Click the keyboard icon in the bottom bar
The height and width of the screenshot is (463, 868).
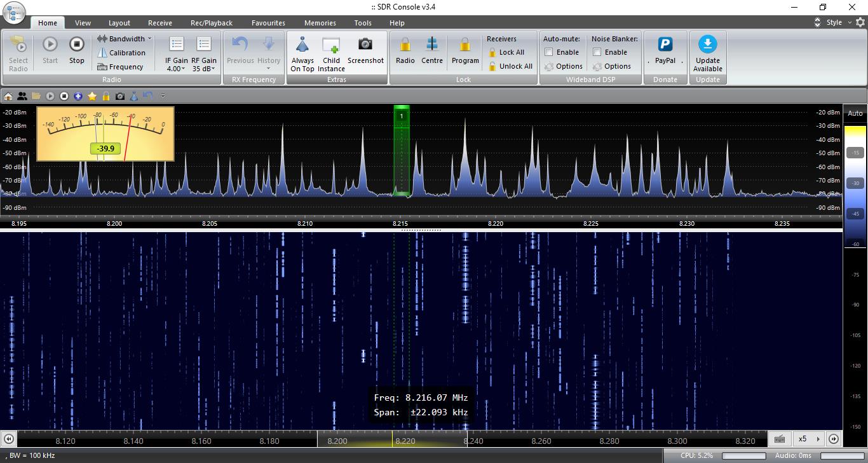click(780, 439)
